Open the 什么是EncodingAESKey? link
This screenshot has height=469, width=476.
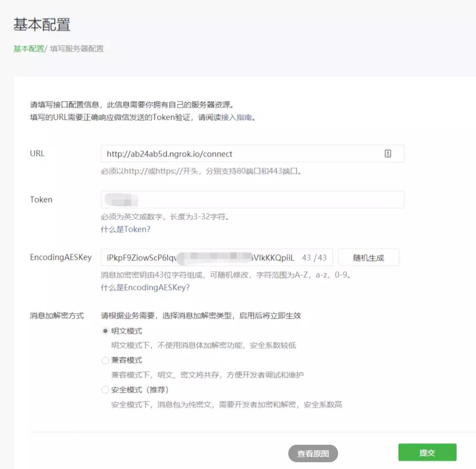click(145, 287)
